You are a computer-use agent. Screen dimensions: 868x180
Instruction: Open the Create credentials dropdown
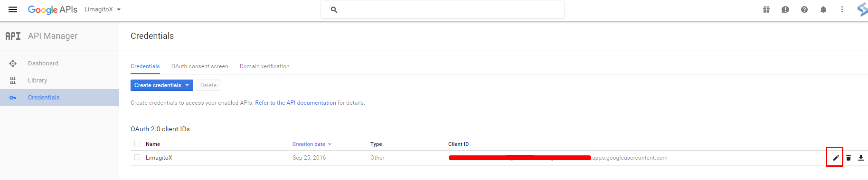162,85
